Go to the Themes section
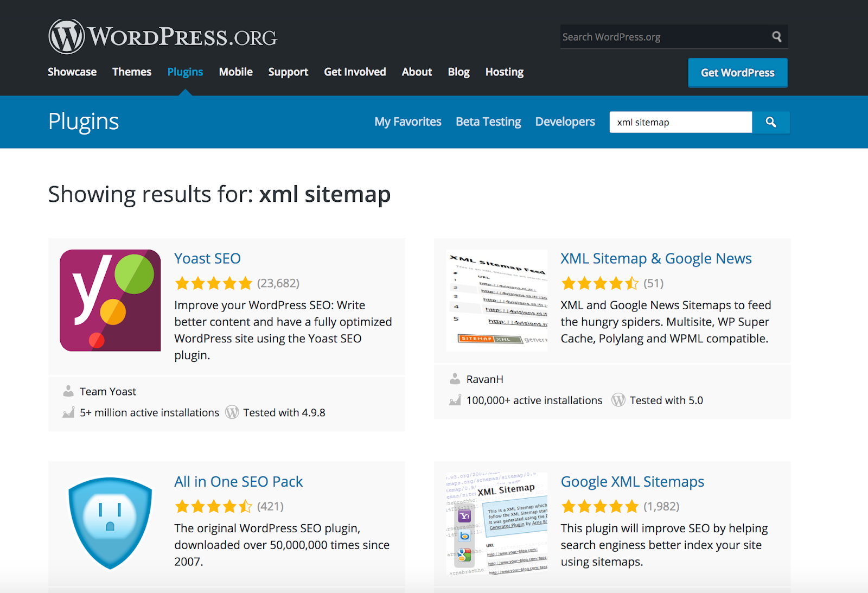 [132, 72]
